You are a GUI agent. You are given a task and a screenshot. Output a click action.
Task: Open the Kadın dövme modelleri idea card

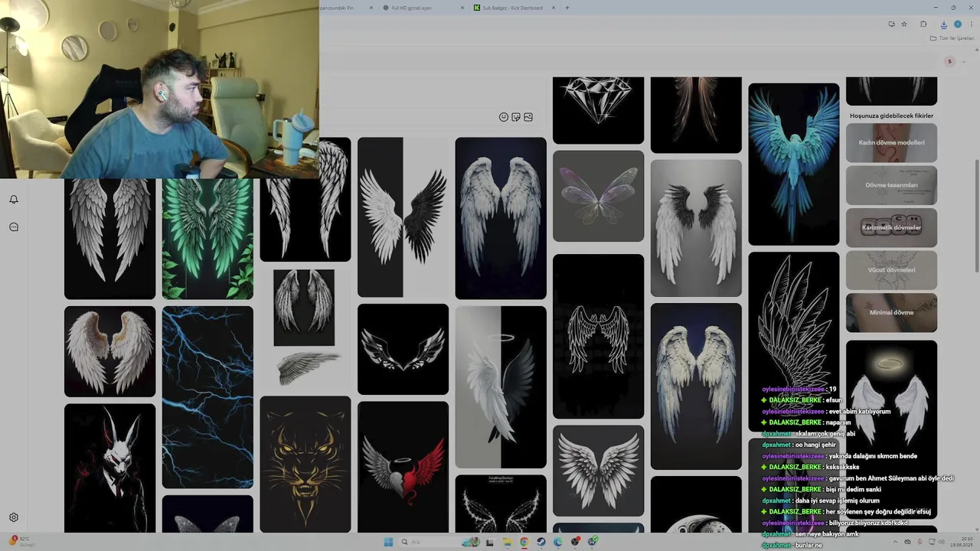(891, 142)
